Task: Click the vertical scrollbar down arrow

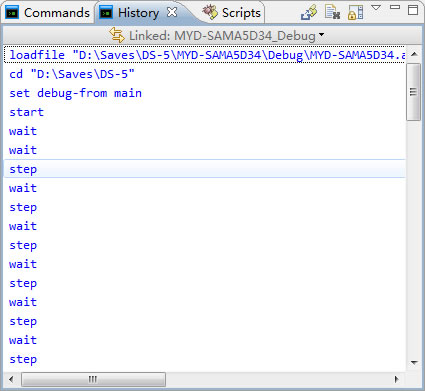Action: (x=414, y=363)
